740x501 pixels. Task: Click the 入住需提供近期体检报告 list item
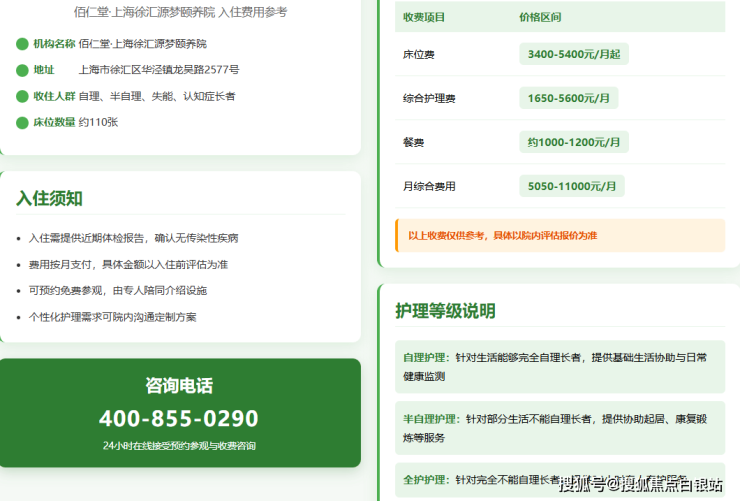[x=134, y=238]
